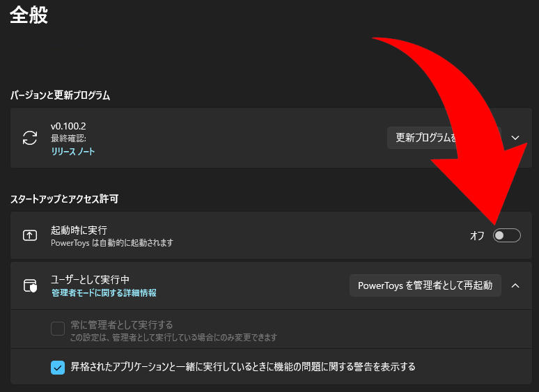The width and height of the screenshot is (539, 392).
Task: Click the スタートアップとアクセス許可 heading
Action: click(x=65, y=199)
